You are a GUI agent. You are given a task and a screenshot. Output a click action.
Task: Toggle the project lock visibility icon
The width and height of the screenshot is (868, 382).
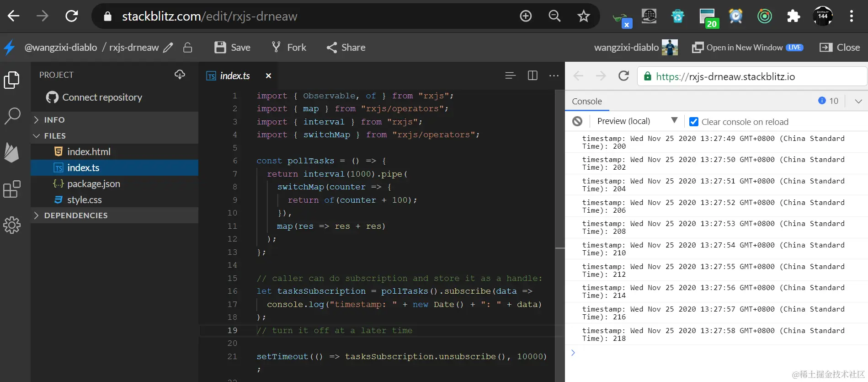[187, 48]
